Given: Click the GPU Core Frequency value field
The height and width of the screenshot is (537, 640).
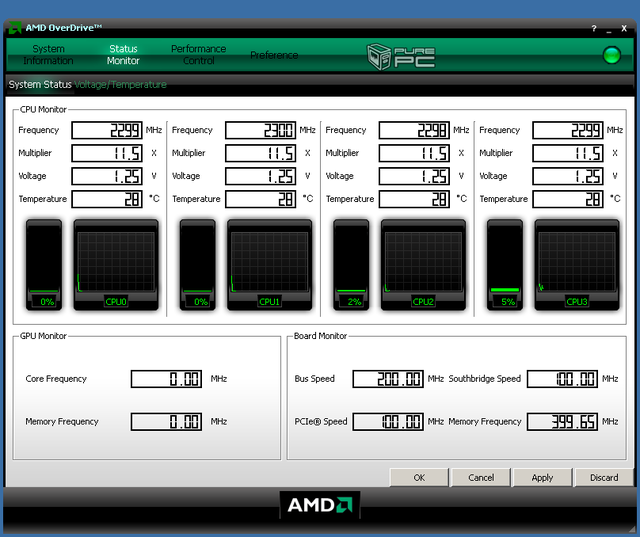Looking at the screenshot, I should [x=166, y=379].
